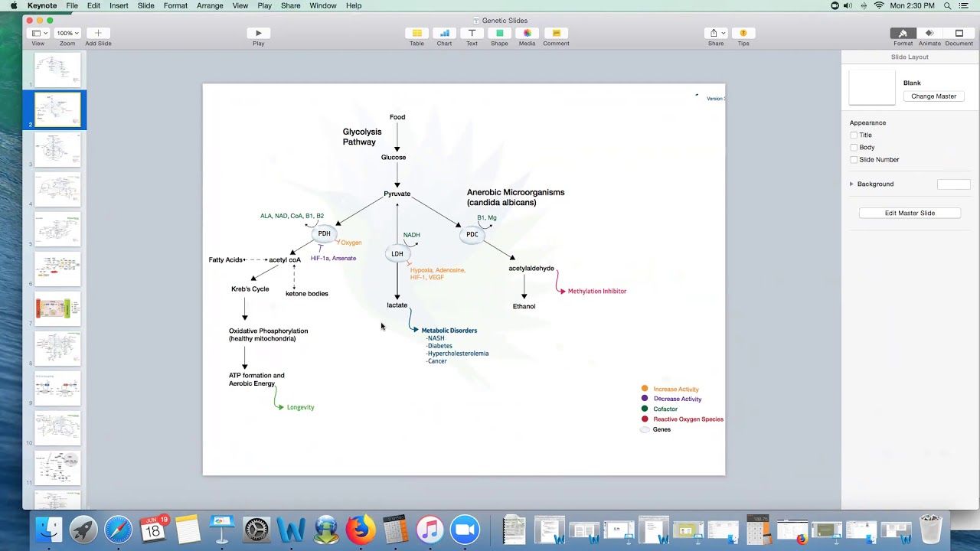Screen dimensions: 980x551
Task: Click the Add Slide button
Action: pos(98,33)
